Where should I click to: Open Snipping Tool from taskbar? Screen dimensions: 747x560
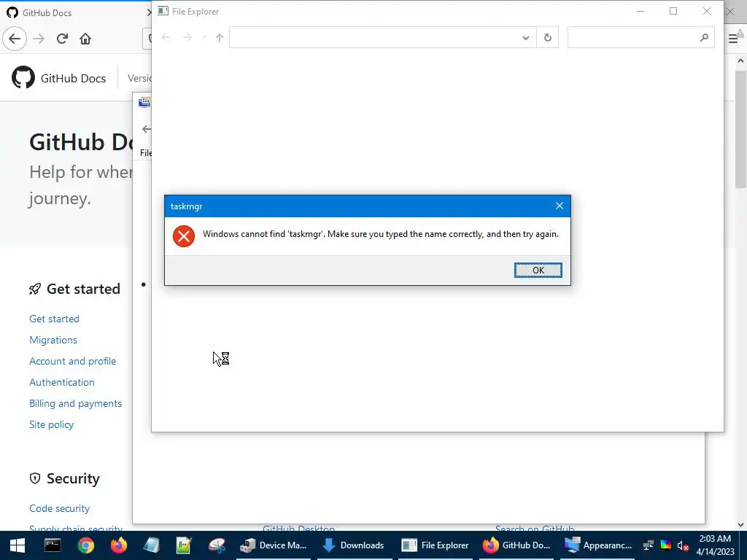coord(217,545)
